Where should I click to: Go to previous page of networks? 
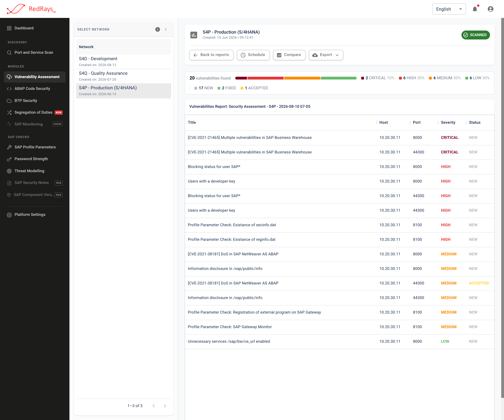154,406
